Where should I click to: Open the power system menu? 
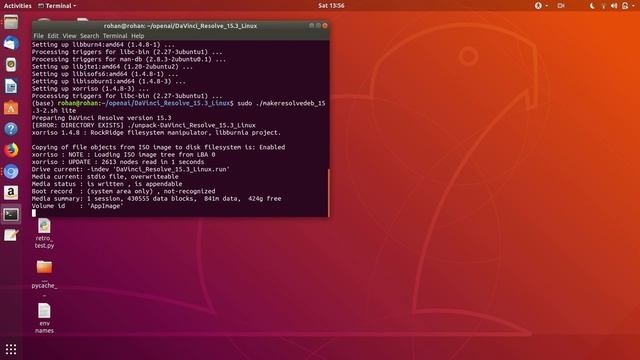pyautogui.click(x=627, y=6)
